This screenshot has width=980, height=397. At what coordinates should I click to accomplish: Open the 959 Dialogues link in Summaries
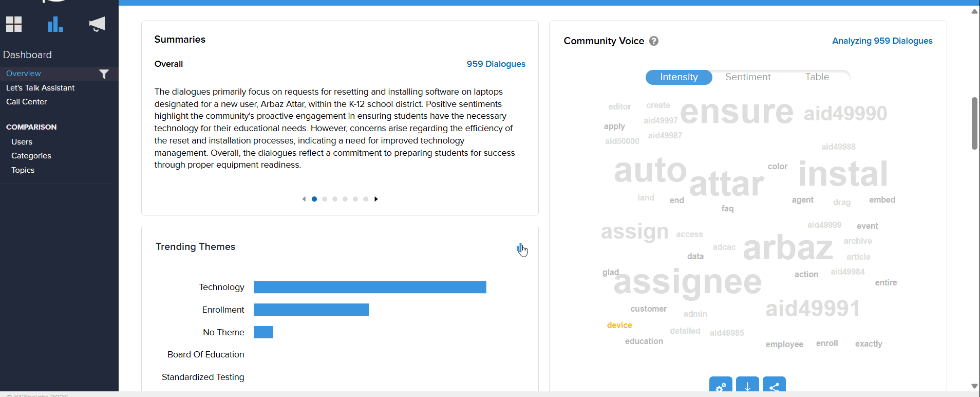pos(496,64)
